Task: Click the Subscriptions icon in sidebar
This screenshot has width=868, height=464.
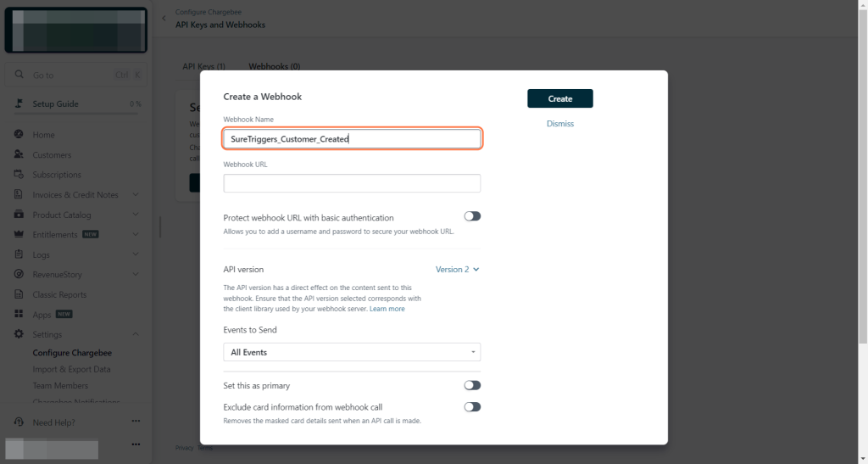Action: point(19,175)
